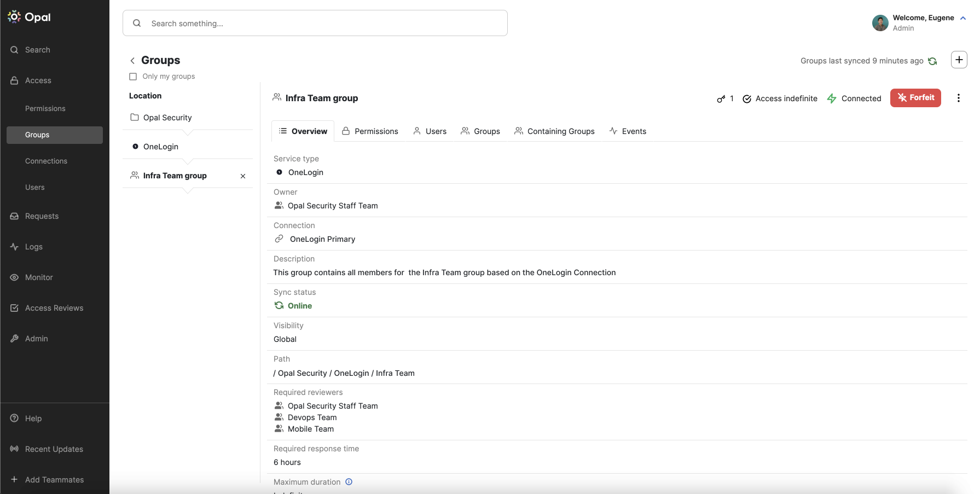Click reviewer Opal Security Staff Team
980x494 pixels.
333,406
